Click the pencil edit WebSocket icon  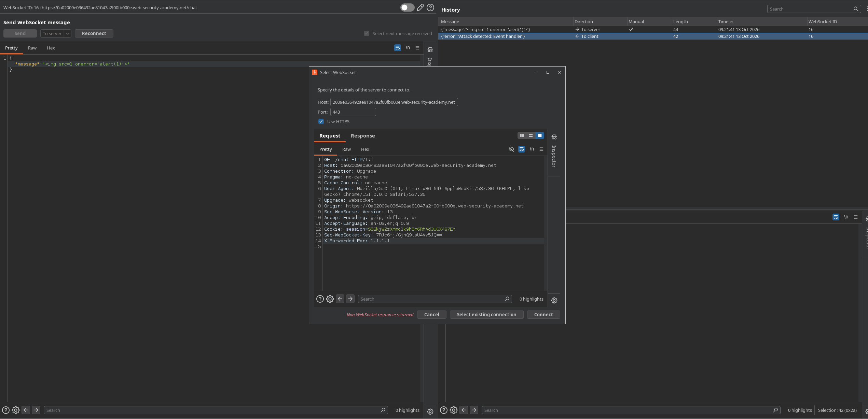coord(420,8)
